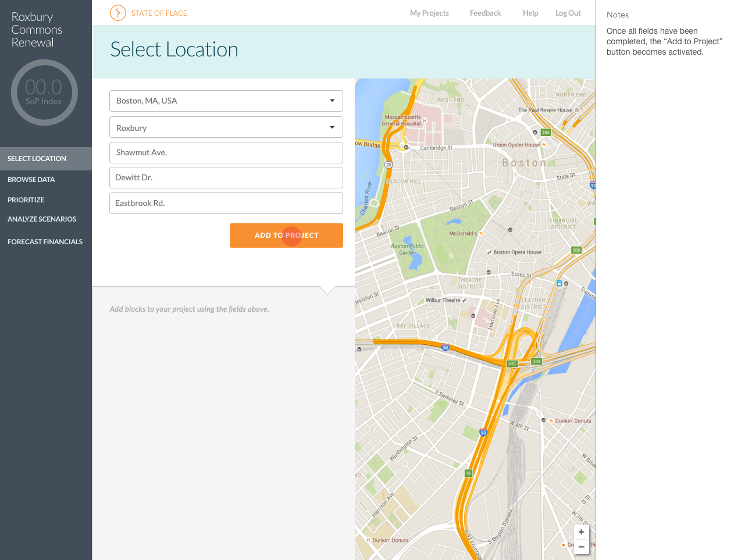
Task: Open Forecast Financials in sidebar
Action: coord(45,242)
